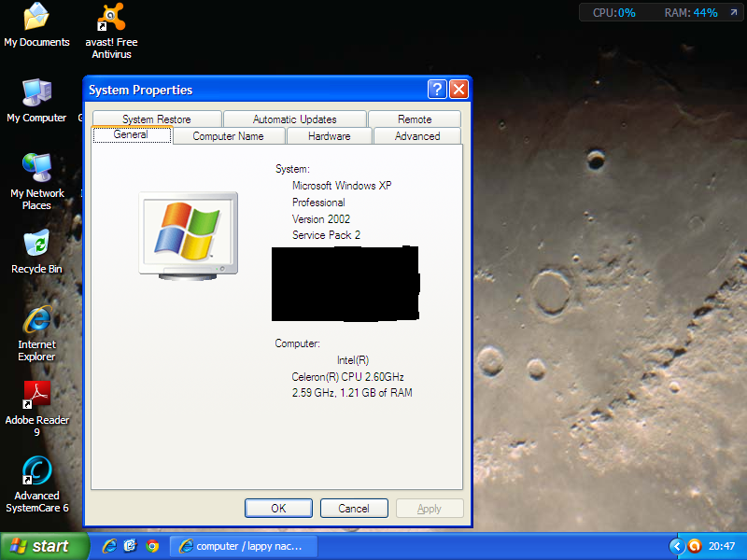747x560 pixels.
Task: Click the Internet Explorer quick launch icon
Action: pyautogui.click(x=109, y=546)
